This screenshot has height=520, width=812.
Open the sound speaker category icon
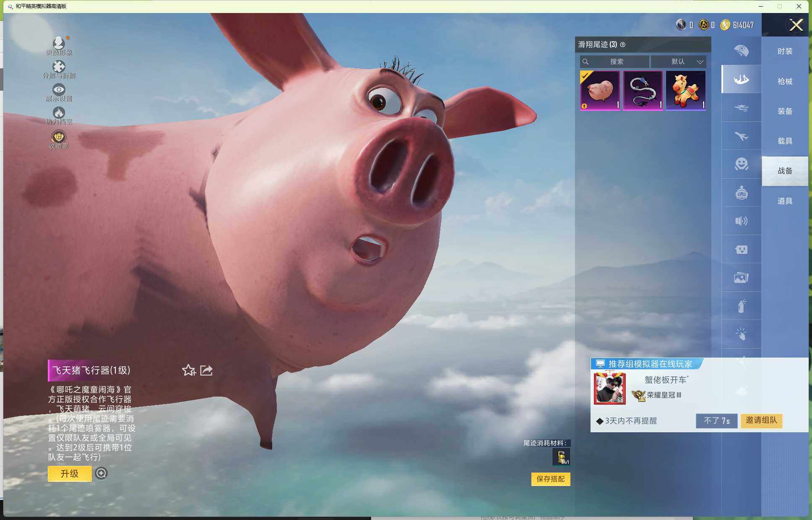[741, 221]
